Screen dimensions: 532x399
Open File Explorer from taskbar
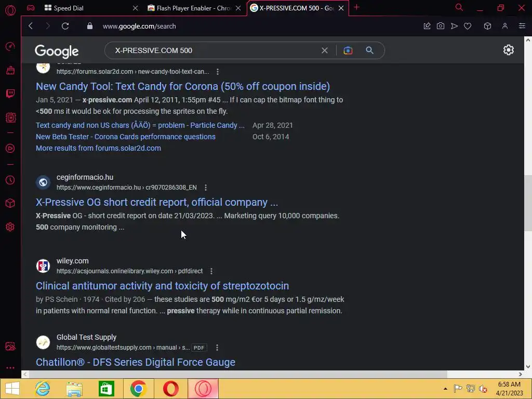74,389
